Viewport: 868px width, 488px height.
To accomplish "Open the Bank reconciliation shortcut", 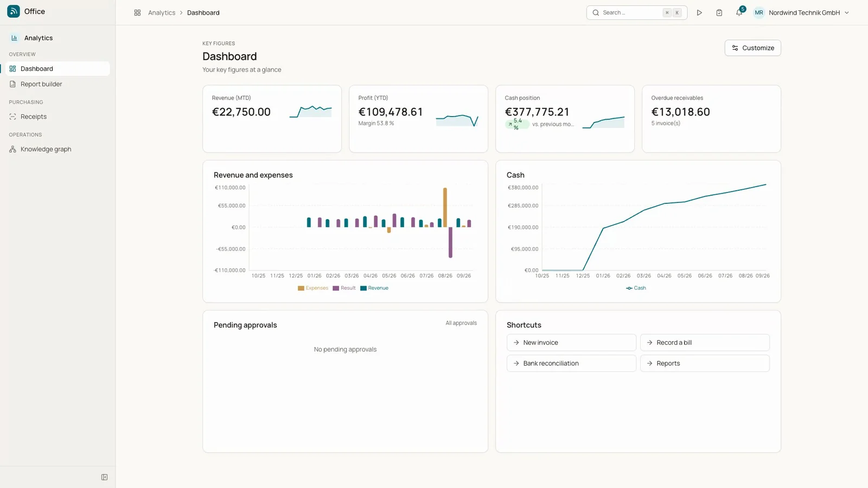I will (571, 363).
